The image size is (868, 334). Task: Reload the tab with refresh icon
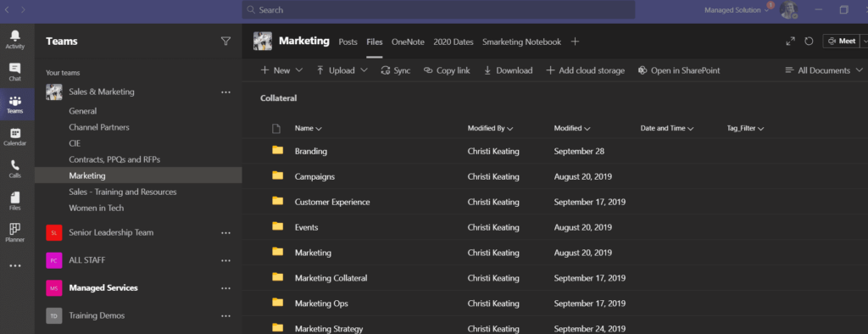click(x=809, y=42)
